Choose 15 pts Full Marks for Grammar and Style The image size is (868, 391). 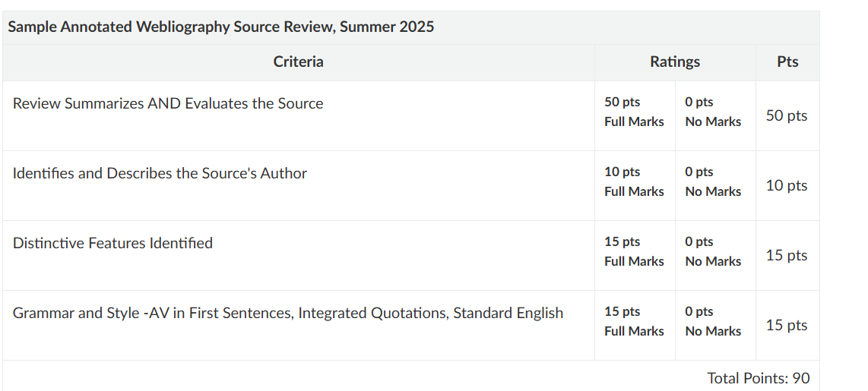(x=635, y=321)
